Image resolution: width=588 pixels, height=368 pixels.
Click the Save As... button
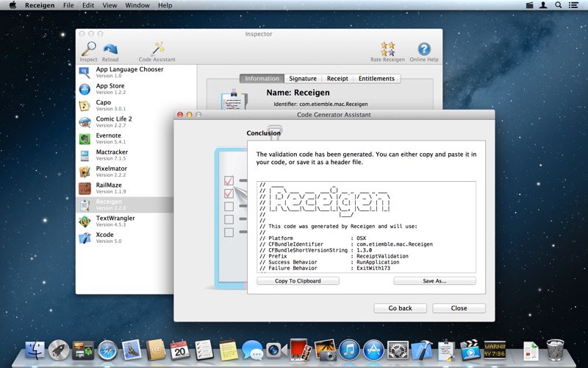pos(434,281)
